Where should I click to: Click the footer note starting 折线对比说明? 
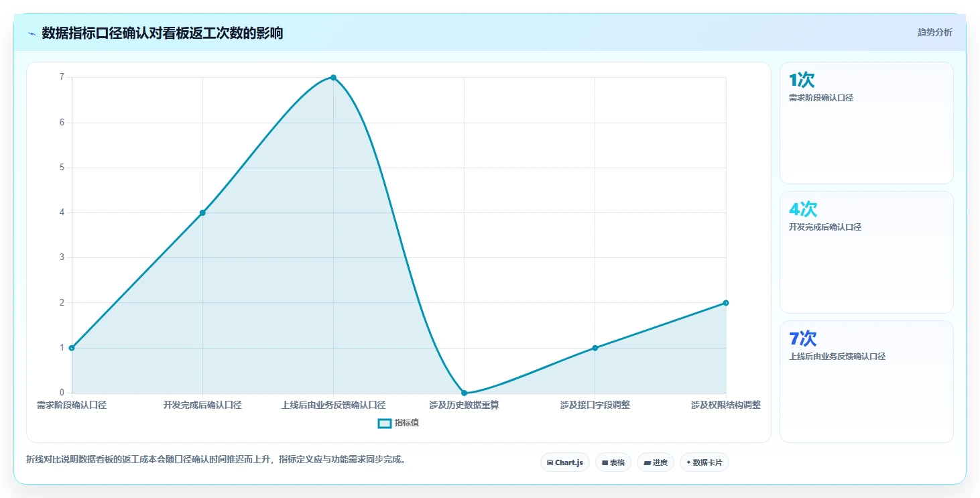(x=217, y=460)
